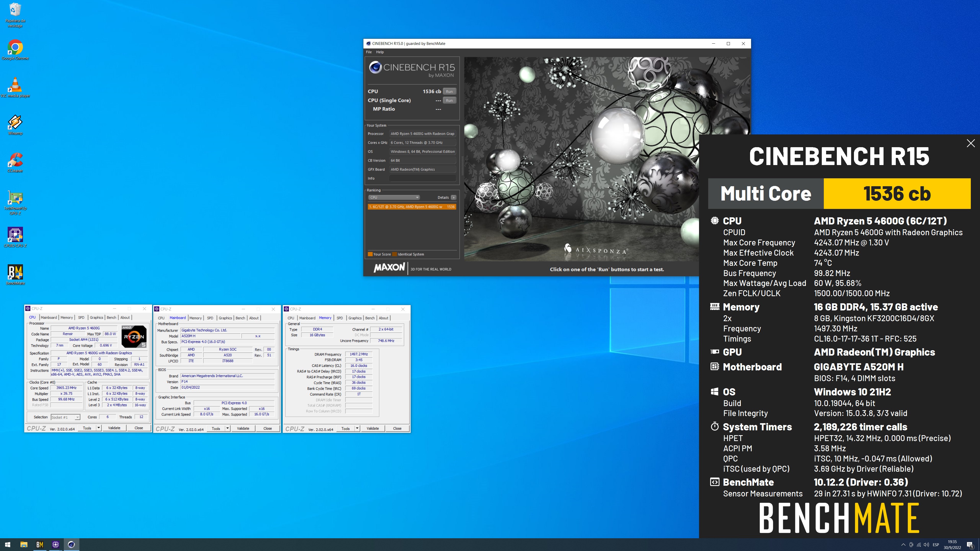
Task: Run the CPU multi-core test in Cinebench
Action: [449, 91]
